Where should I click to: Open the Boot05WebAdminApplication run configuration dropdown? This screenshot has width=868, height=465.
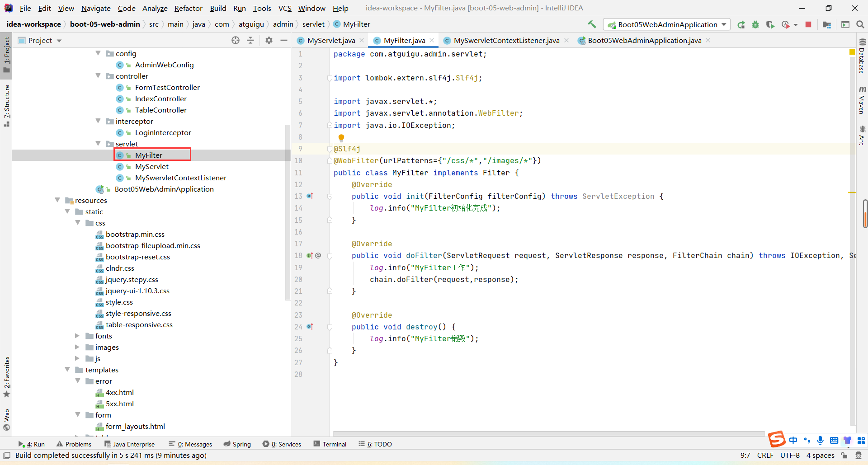(x=667, y=24)
